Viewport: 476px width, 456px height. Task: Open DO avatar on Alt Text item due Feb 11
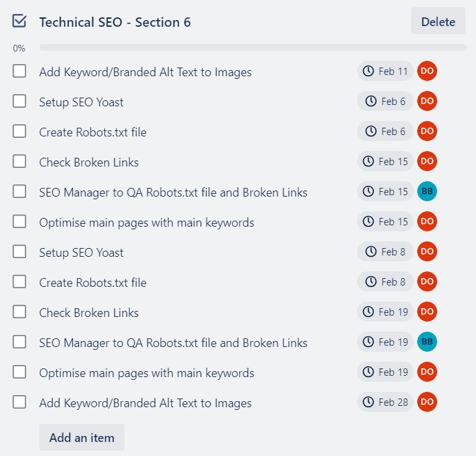(x=427, y=72)
